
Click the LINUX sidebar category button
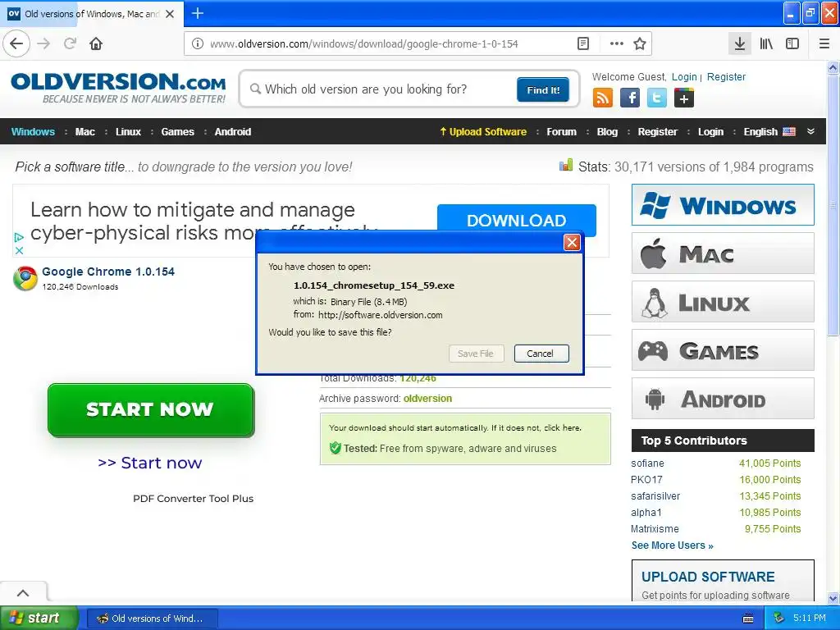(x=723, y=302)
